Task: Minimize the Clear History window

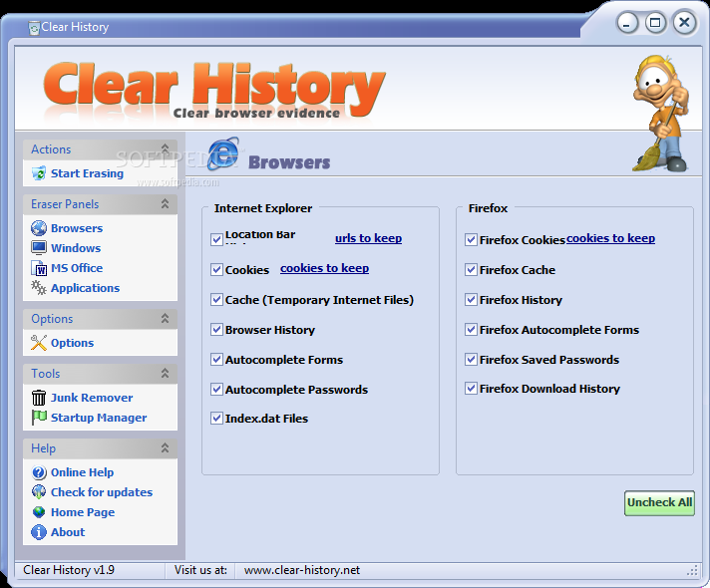Action: coord(626,23)
